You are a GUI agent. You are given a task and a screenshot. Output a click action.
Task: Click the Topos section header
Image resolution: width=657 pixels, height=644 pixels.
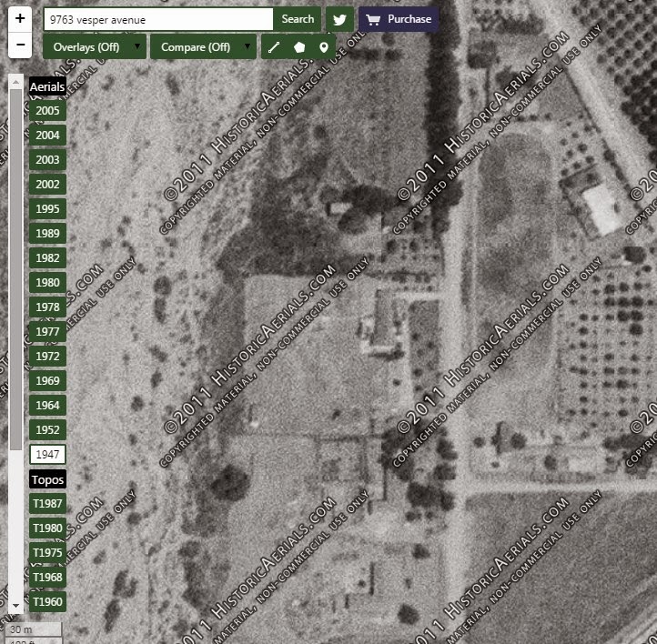pyautogui.click(x=47, y=479)
